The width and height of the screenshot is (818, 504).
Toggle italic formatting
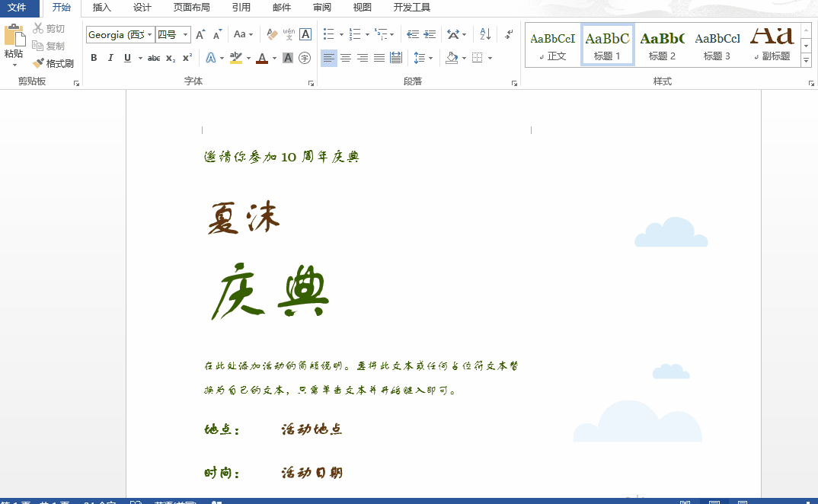click(x=110, y=58)
